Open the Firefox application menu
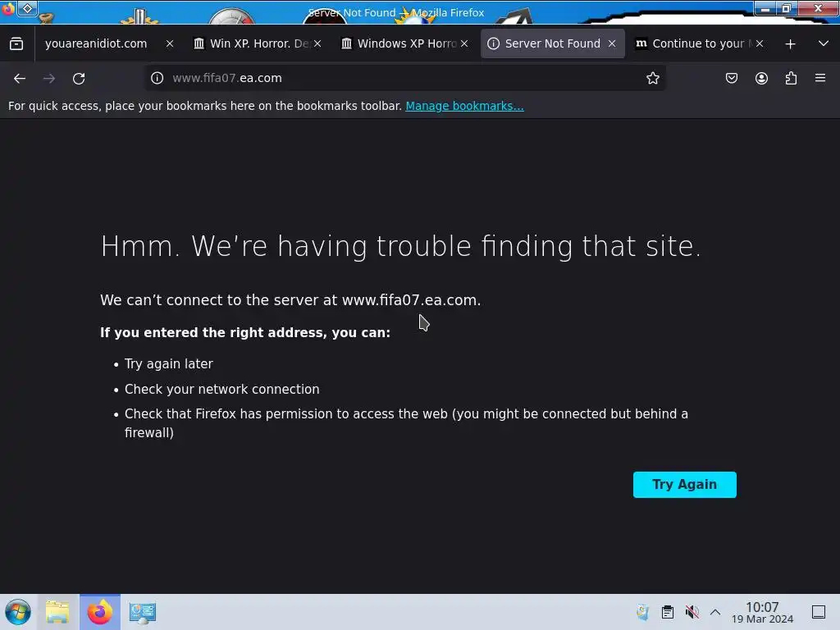The width and height of the screenshot is (840, 630). tap(820, 78)
